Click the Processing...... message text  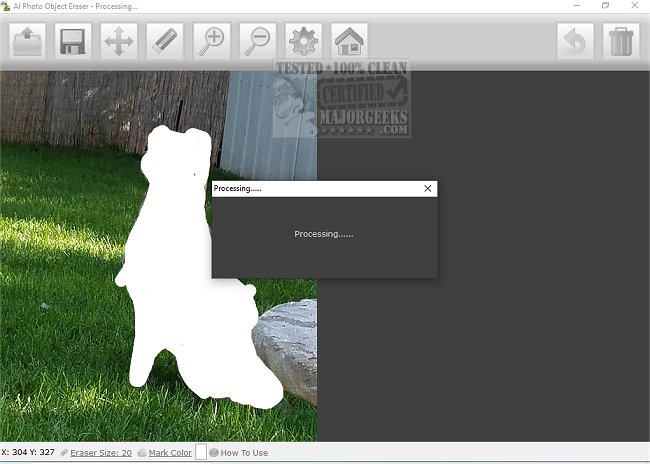coord(324,234)
